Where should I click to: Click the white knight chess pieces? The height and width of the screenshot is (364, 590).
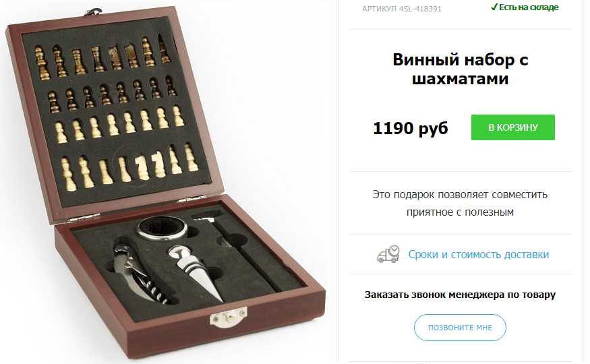150,165
